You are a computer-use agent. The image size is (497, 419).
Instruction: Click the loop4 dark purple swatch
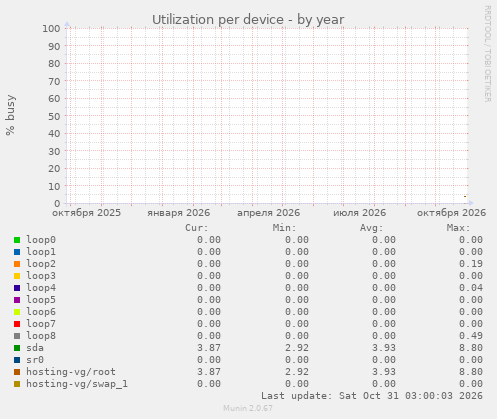pos(17,288)
